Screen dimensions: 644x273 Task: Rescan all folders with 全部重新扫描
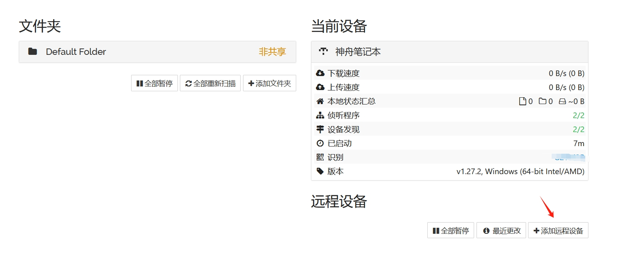click(x=210, y=83)
